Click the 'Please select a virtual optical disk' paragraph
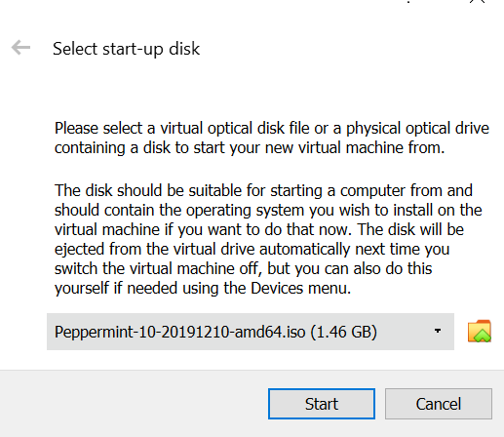504x437 pixels. pos(271,138)
